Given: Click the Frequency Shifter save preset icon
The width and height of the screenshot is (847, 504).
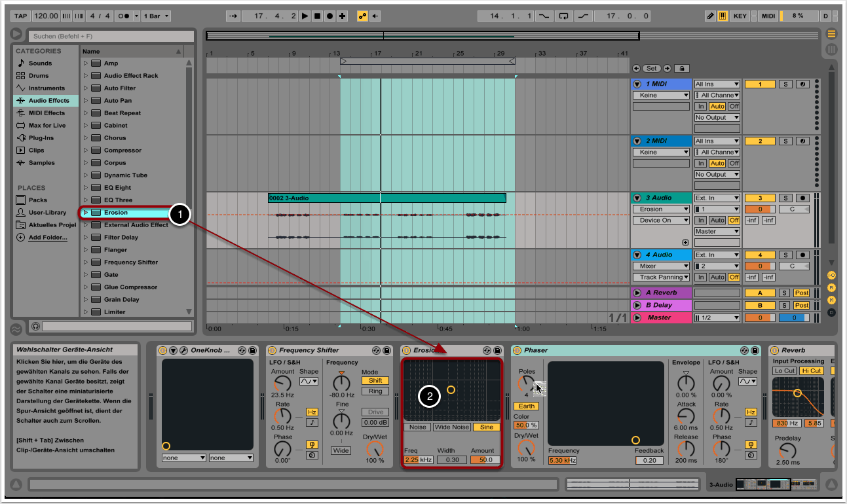Looking at the screenshot, I should 386,351.
